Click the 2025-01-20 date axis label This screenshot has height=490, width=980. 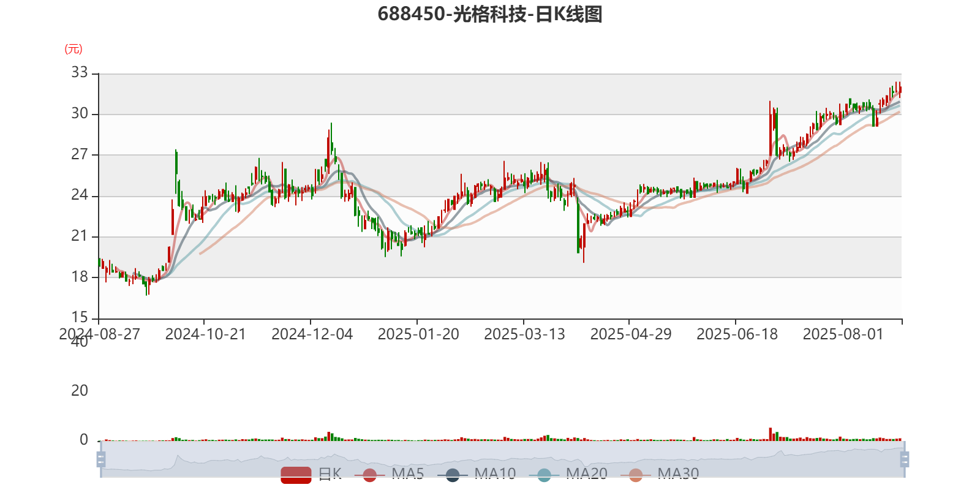[418, 334]
